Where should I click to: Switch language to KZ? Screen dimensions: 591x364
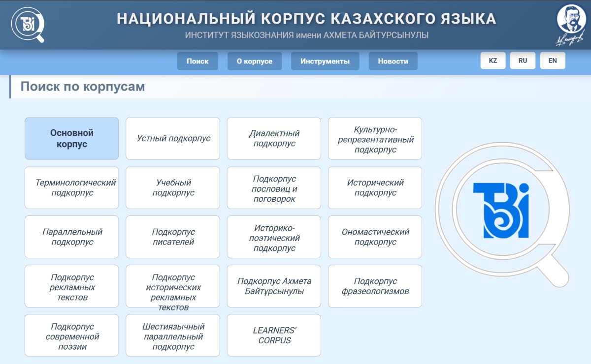[493, 61]
